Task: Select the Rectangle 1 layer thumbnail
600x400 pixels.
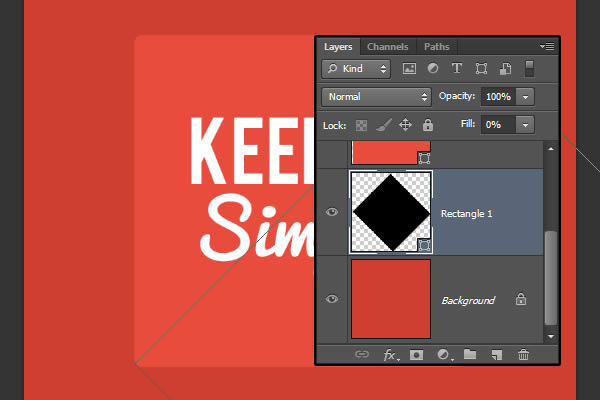Action: tap(391, 212)
